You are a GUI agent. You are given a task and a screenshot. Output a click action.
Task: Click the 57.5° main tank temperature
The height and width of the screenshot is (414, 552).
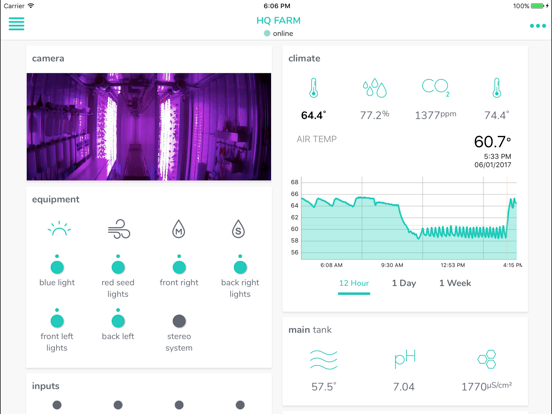[x=324, y=387]
